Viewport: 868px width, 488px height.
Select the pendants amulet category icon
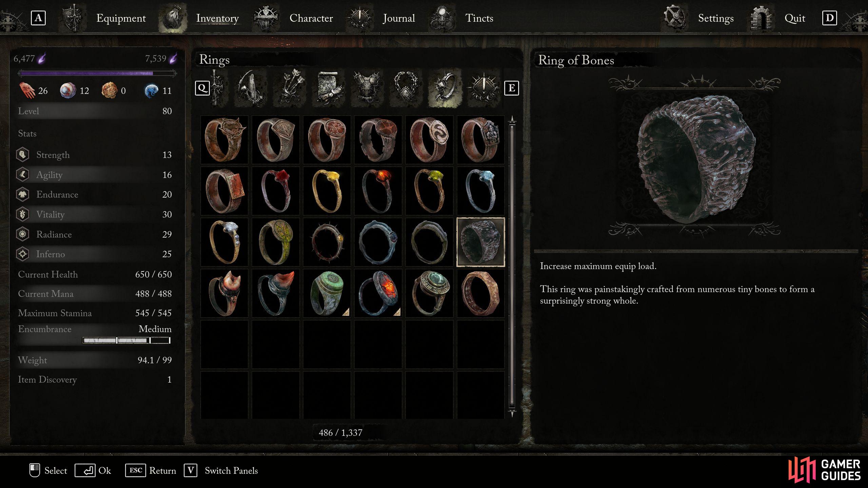[406, 88]
